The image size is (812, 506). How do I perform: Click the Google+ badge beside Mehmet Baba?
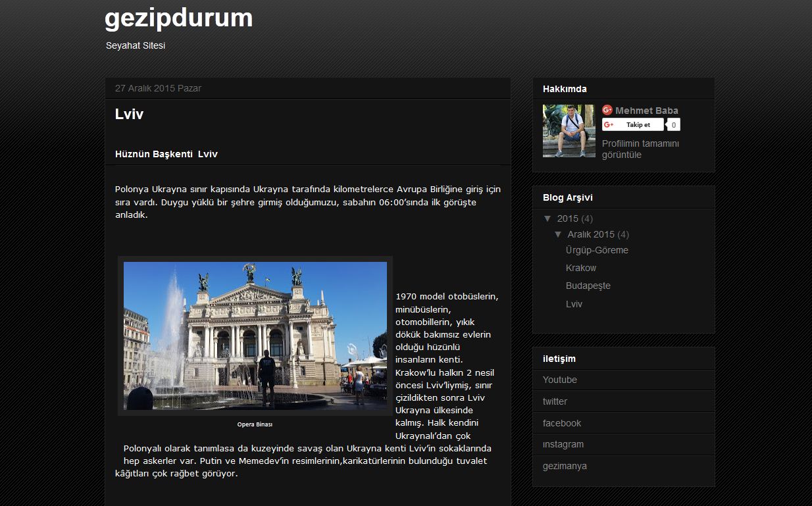(607, 110)
